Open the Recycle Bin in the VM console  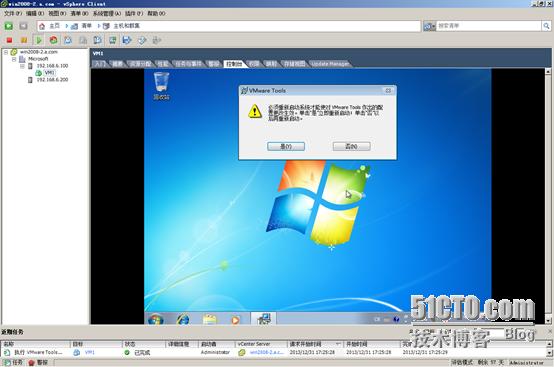pos(161,86)
